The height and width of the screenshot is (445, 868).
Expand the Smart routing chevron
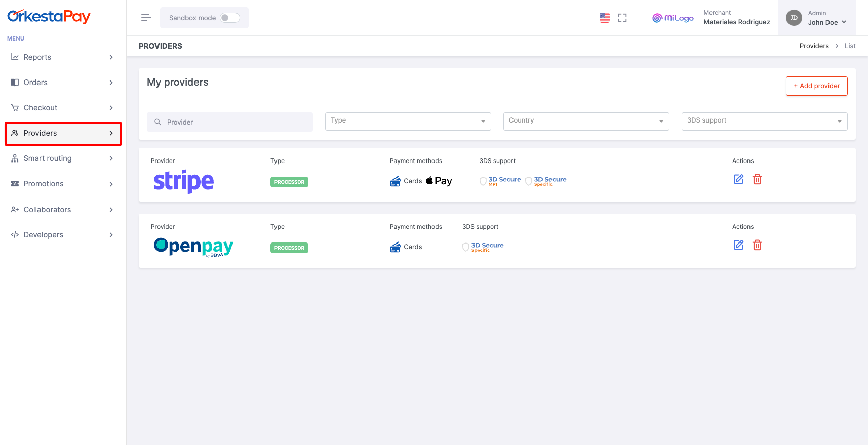[111, 158]
